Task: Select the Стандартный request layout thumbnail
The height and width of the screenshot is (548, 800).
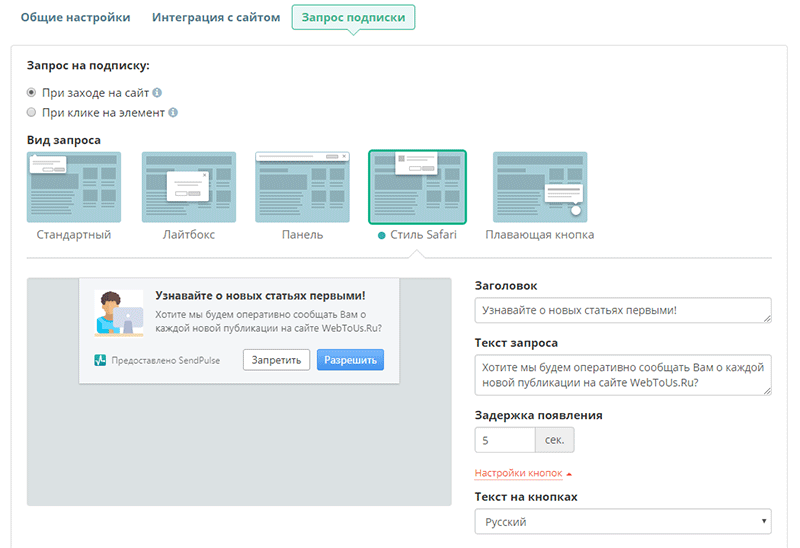Action: [74, 187]
